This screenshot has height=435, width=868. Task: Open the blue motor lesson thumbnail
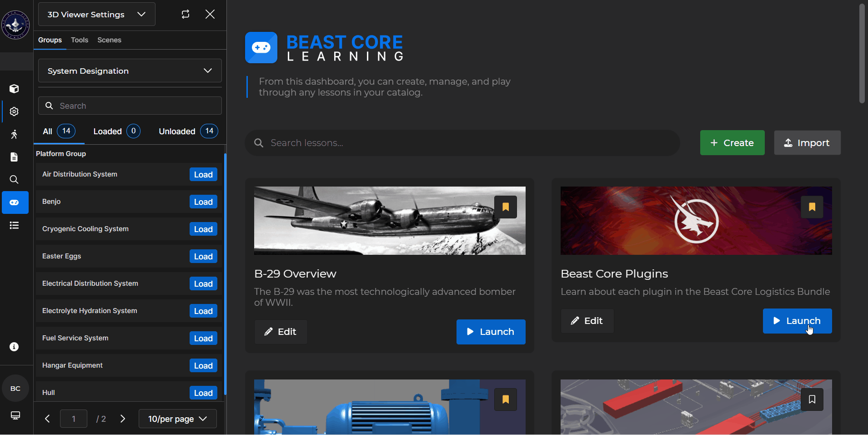390,407
